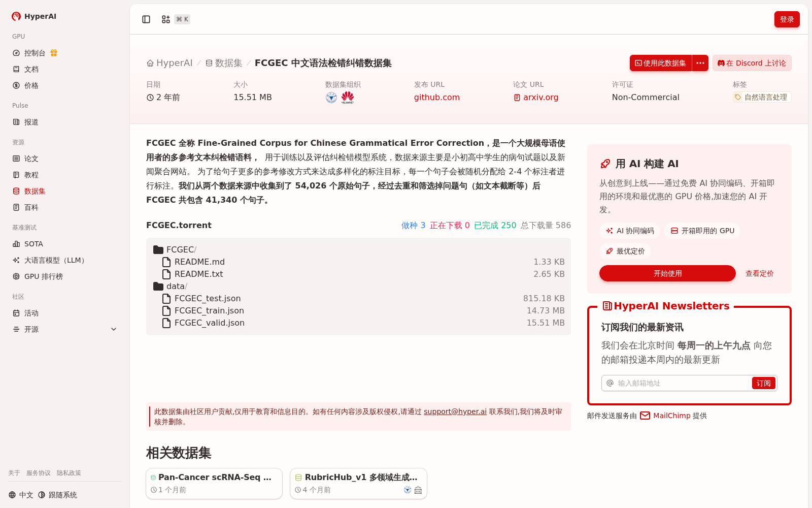Click 开始使用 button

[667, 273]
